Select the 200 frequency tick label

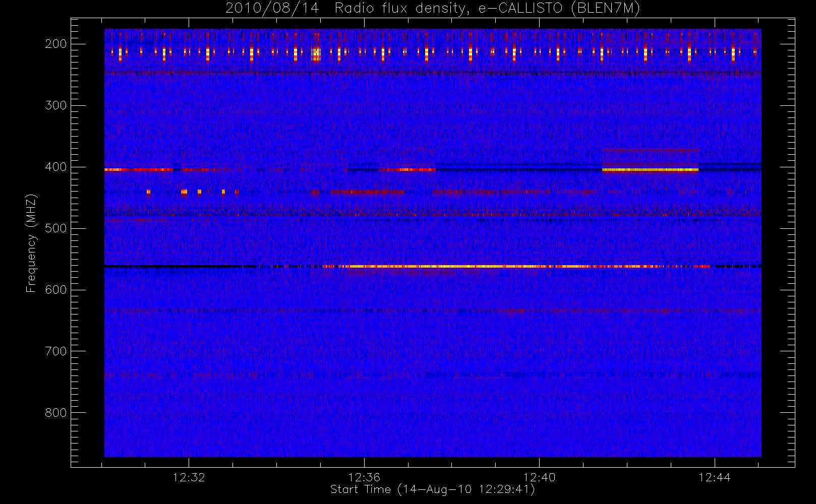(x=55, y=44)
